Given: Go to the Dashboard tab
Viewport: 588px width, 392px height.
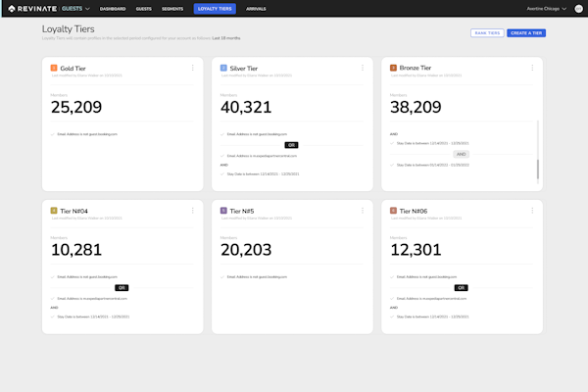Looking at the screenshot, I should pyautogui.click(x=112, y=8).
